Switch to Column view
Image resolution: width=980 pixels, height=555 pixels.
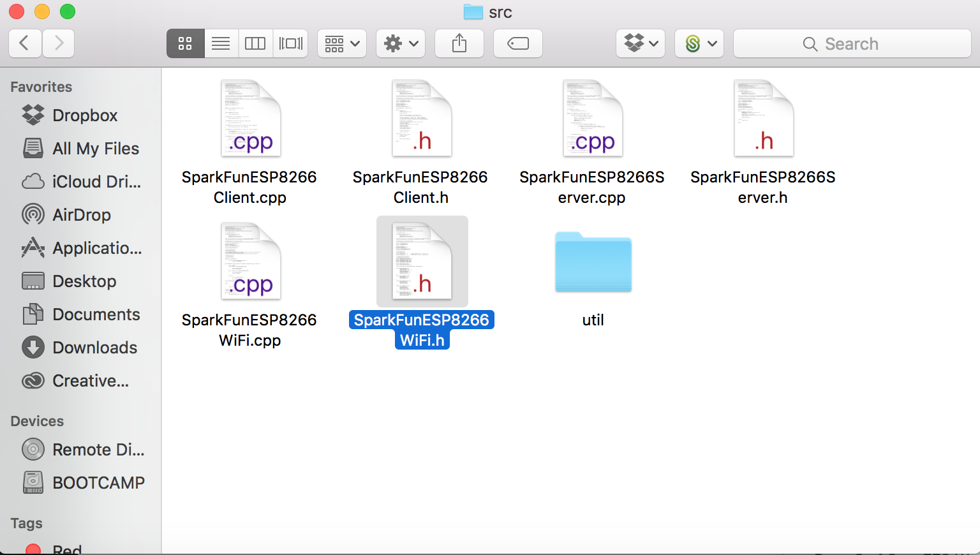click(x=255, y=43)
